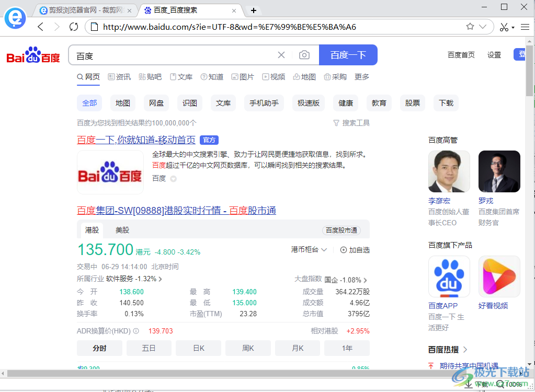
Task: Select the 地图 search tab
Action: pos(304,77)
